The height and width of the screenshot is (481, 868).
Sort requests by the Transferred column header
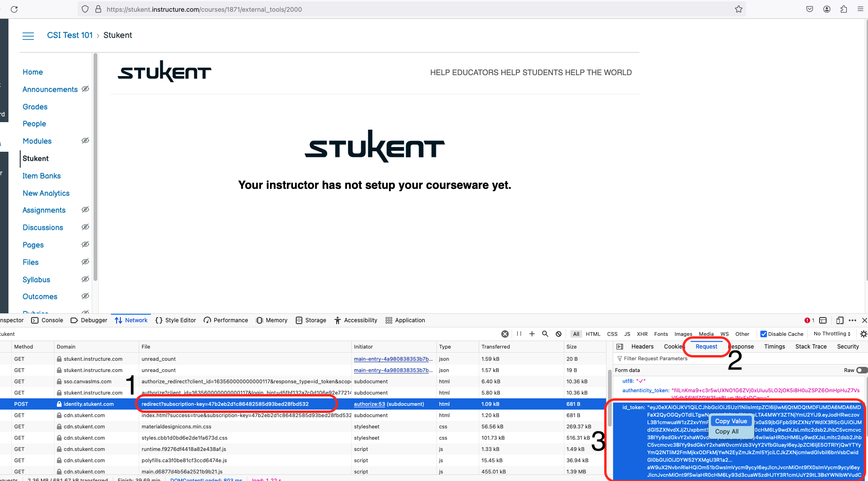pos(521,347)
